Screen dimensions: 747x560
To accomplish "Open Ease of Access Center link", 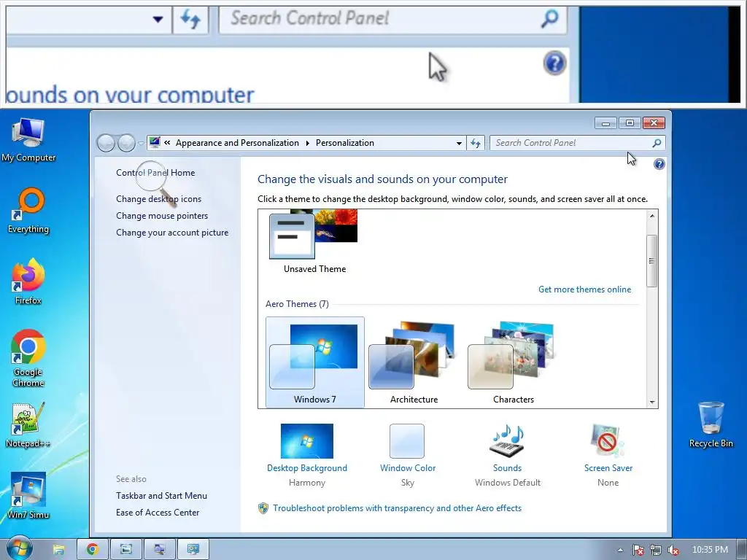I will [x=158, y=513].
